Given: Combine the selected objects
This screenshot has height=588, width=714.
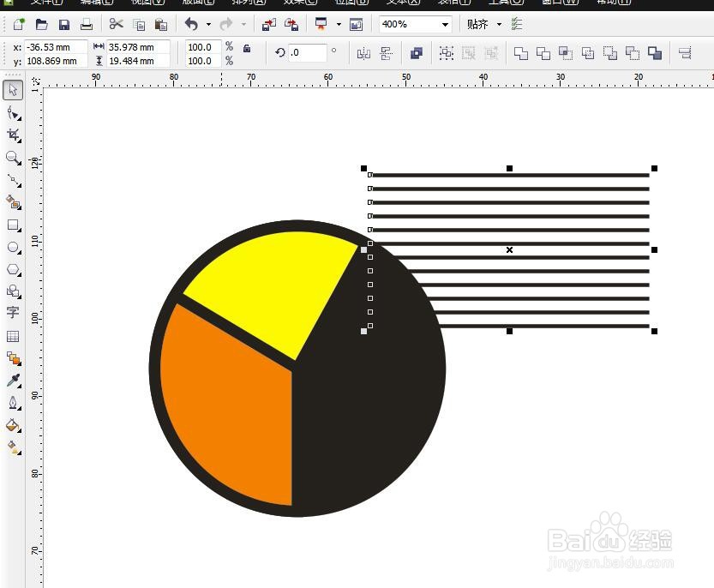Looking at the screenshot, I should click(x=417, y=53).
